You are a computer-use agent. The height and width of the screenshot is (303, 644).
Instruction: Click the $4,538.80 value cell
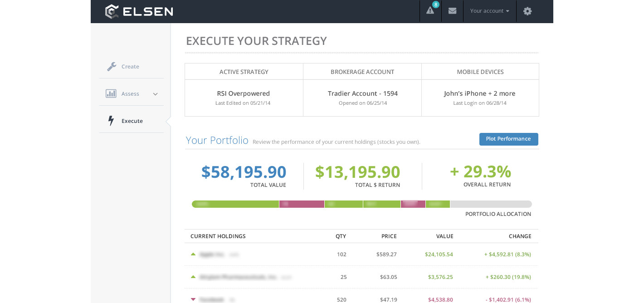[x=440, y=300]
